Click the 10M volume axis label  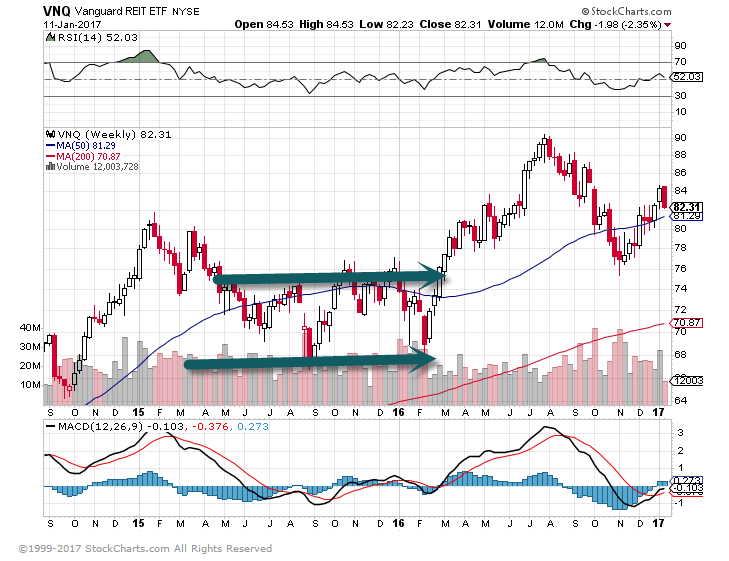tap(30, 385)
